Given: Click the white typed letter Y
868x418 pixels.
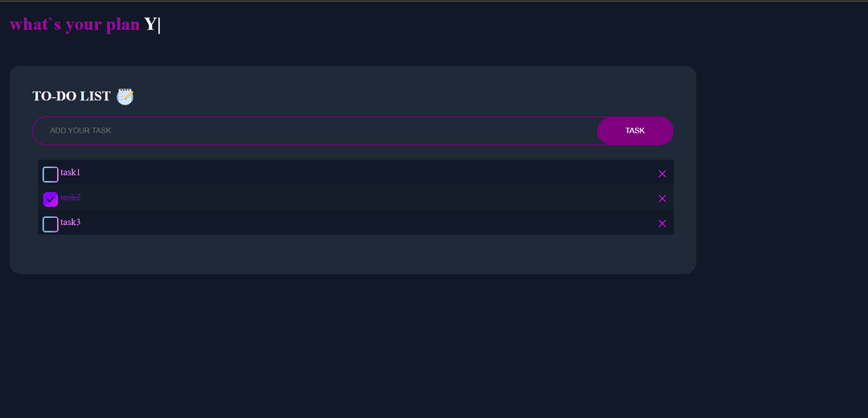Looking at the screenshot, I should 150,24.
